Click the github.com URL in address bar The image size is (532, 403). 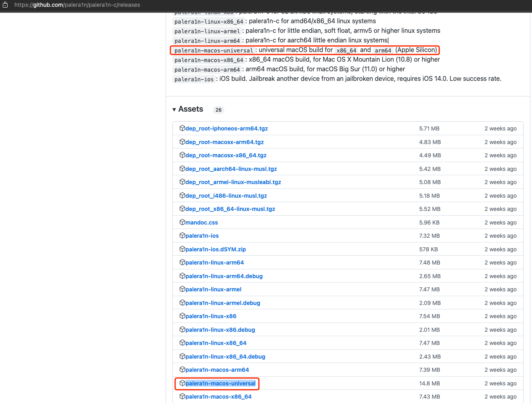point(77,5)
